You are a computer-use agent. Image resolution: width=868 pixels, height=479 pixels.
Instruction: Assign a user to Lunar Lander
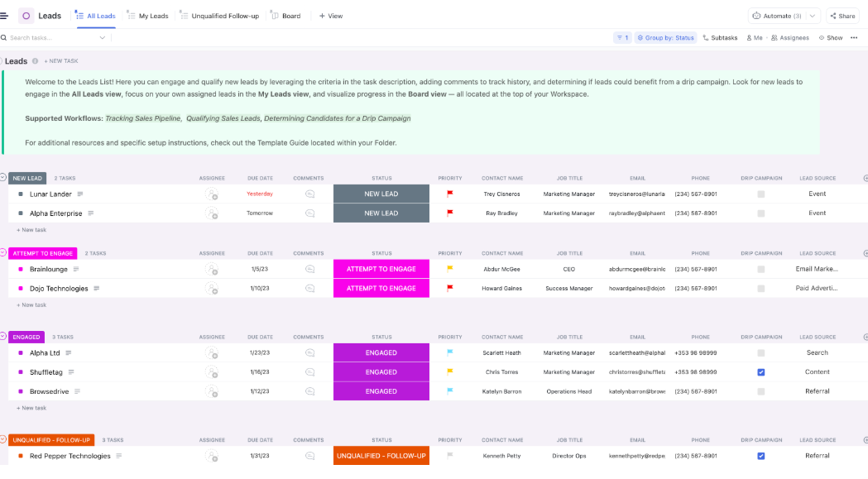click(212, 194)
